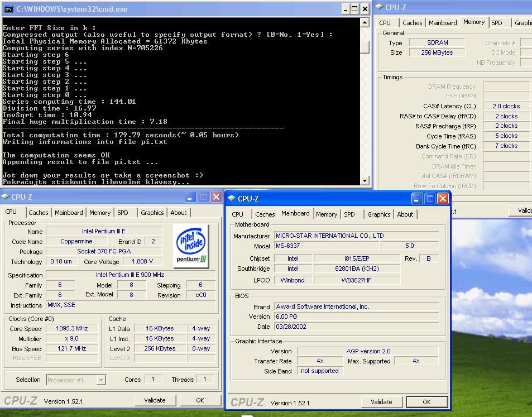Image resolution: width=532 pixels, height=417 pixels.
Task: Close the CPU-Z processor window
Action: (x=216, y=196)
